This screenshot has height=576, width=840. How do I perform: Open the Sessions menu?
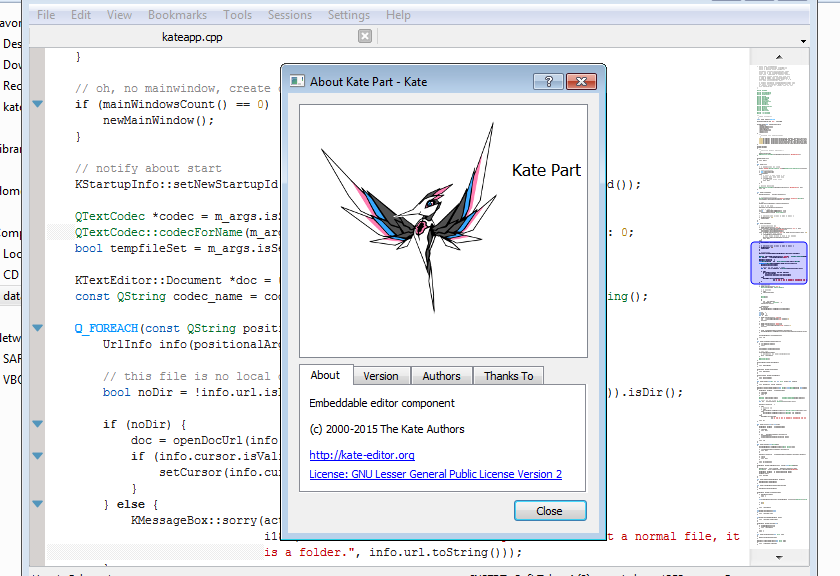pyautogui.click(x=290, y=15)
